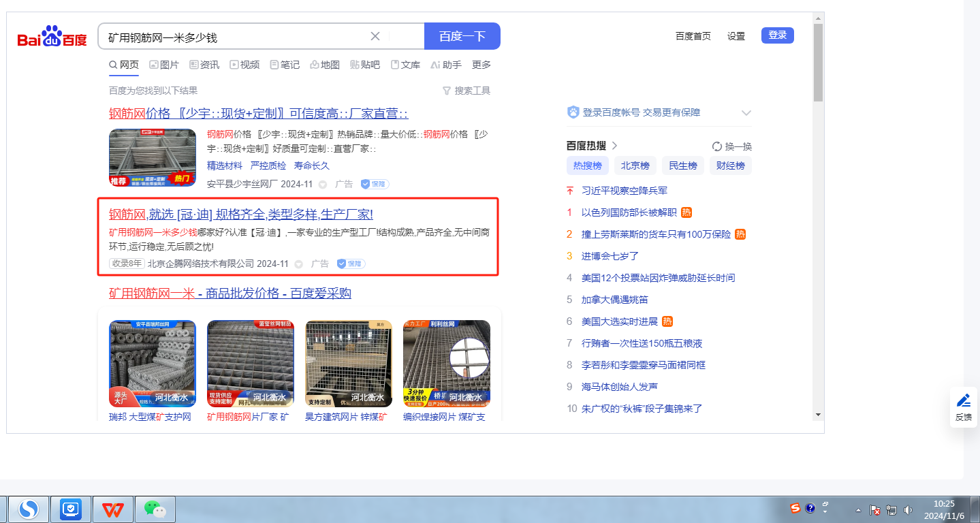Open the 钢筋网,就选 [冠·迪] result title

241,215
